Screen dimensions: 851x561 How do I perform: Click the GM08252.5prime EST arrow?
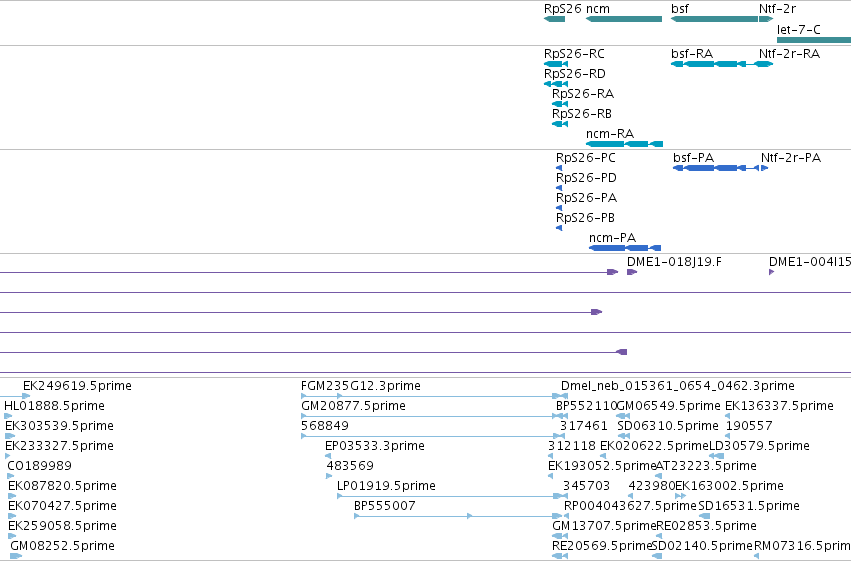[16, 556]
